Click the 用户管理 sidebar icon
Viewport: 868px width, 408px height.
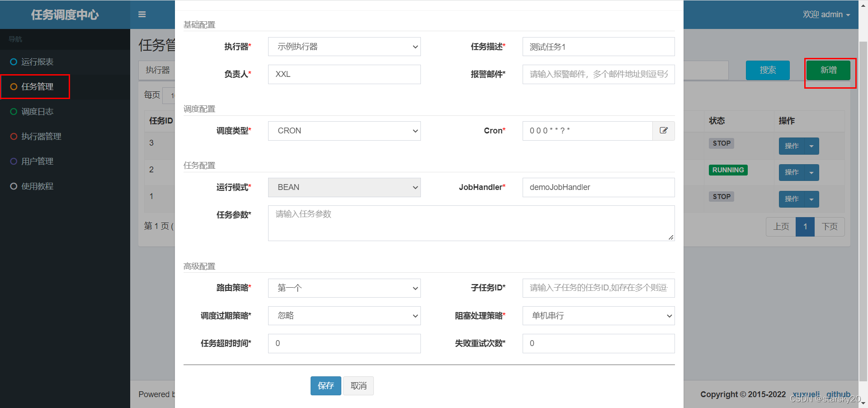pyautogui.click(x=14, y=161)
